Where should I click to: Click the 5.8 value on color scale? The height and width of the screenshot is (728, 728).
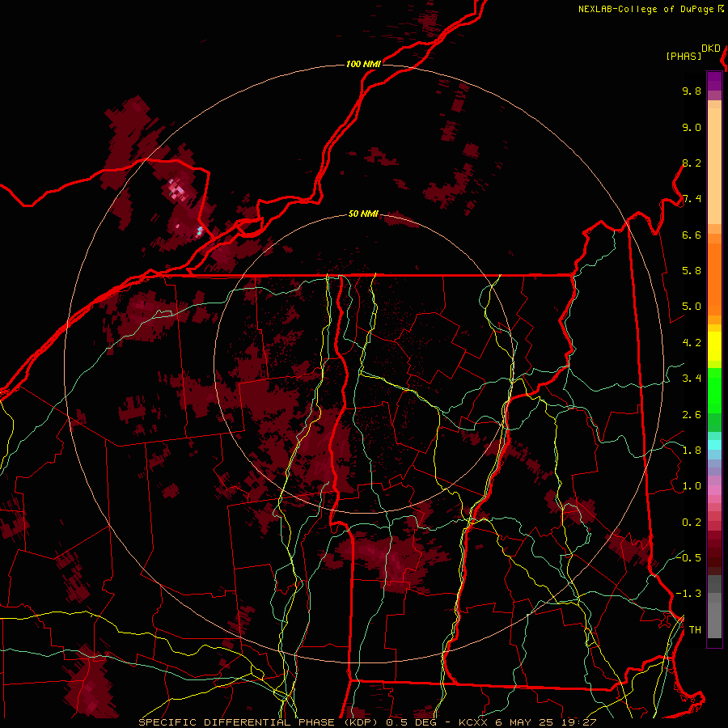point(692,271)
